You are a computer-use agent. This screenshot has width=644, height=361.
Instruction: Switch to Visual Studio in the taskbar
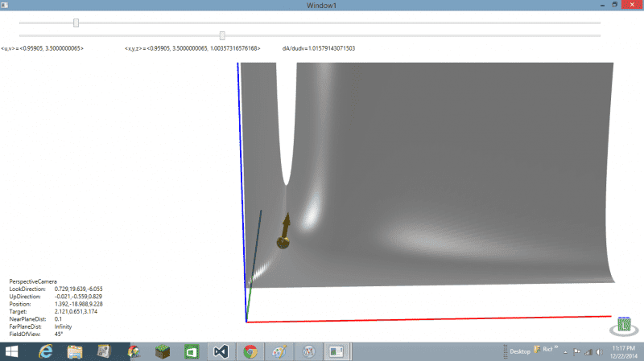[x=220, y=351]
